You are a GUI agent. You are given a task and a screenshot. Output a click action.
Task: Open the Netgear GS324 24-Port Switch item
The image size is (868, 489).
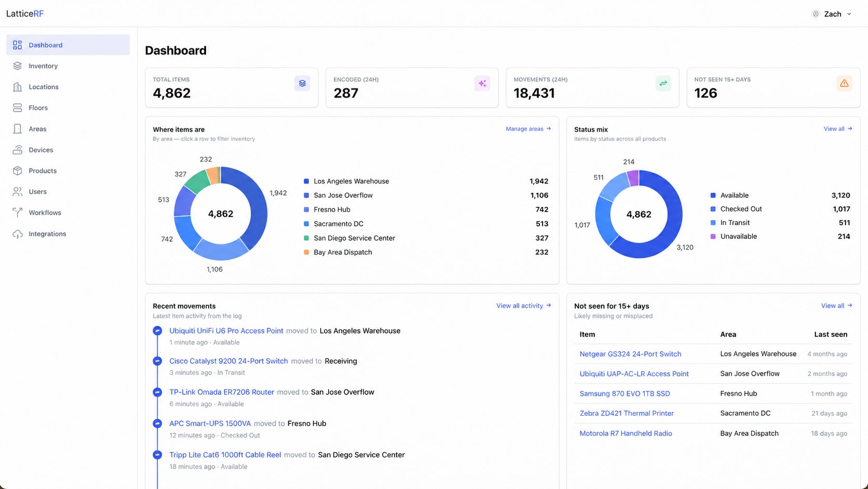(630, 354)
